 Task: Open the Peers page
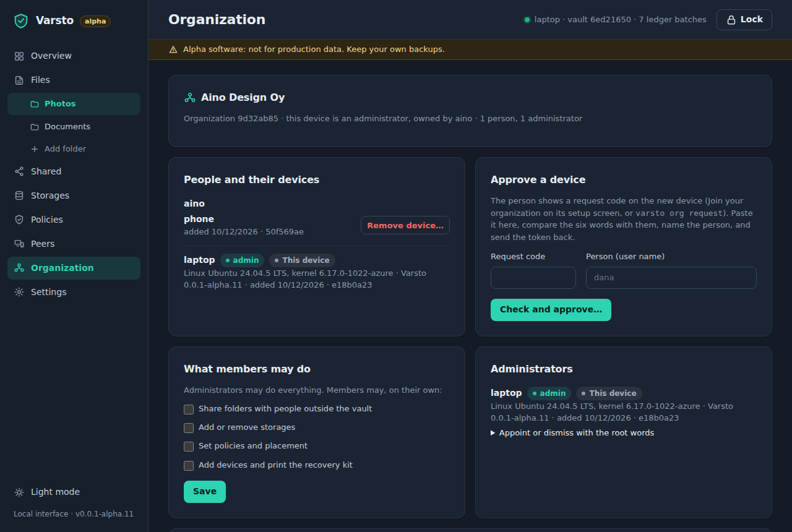[x=74, y=244]
